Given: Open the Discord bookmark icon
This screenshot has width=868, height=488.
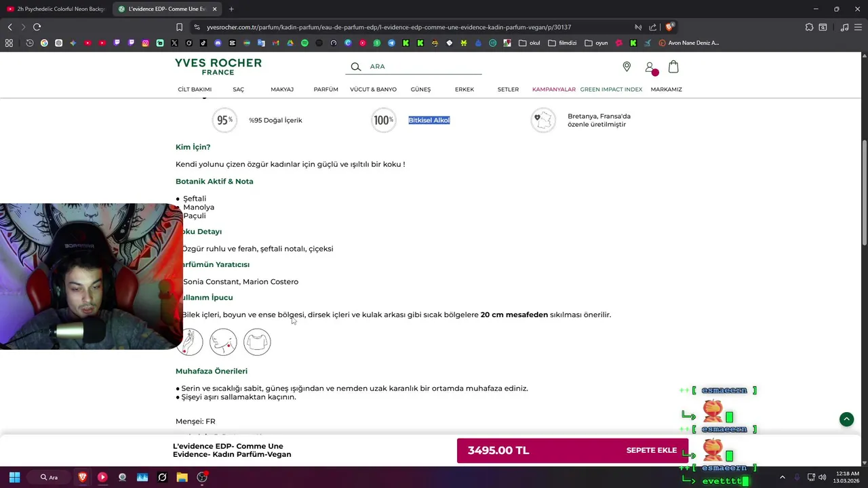Looking at the screenshot, I should (218, 43).
